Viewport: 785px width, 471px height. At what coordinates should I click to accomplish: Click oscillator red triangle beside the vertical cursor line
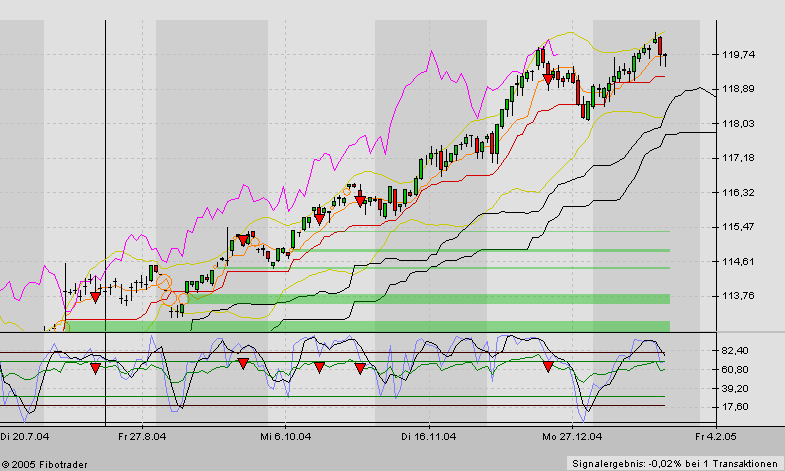pos(96,369)
